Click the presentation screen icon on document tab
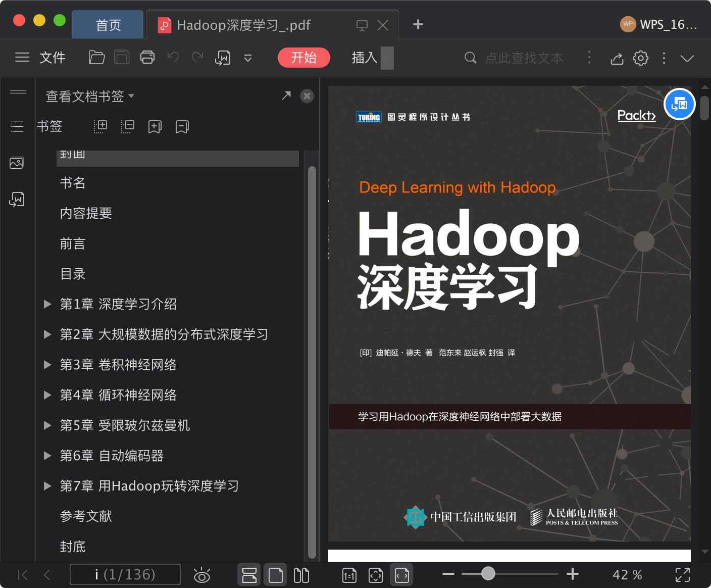The height and width of the screenshot is (588, 711). point(362,25)
